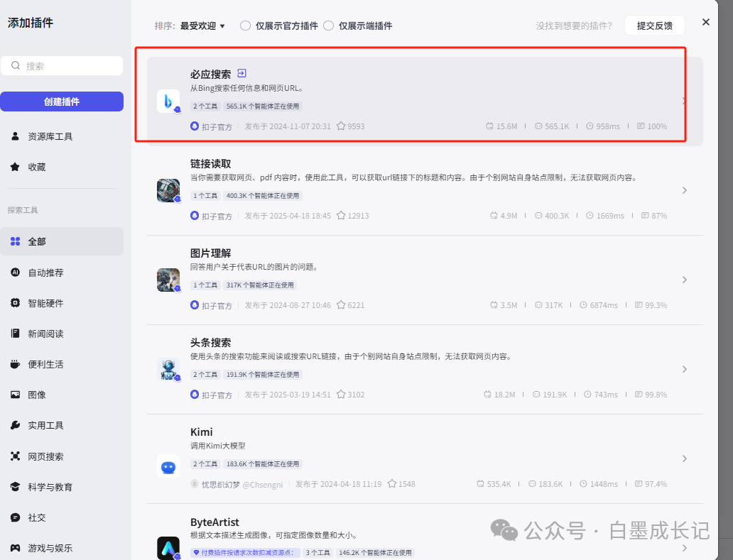
Task: Click the 创建插件 button
Action: point(62,101)
